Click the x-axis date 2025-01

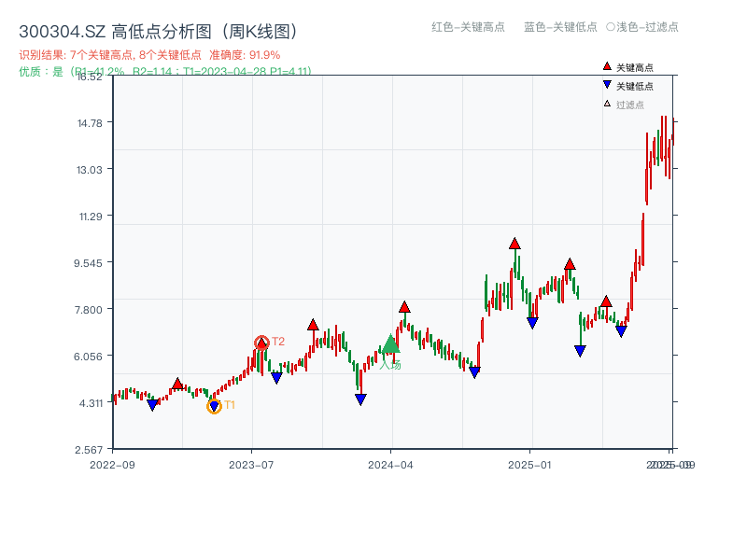(529, 465)
